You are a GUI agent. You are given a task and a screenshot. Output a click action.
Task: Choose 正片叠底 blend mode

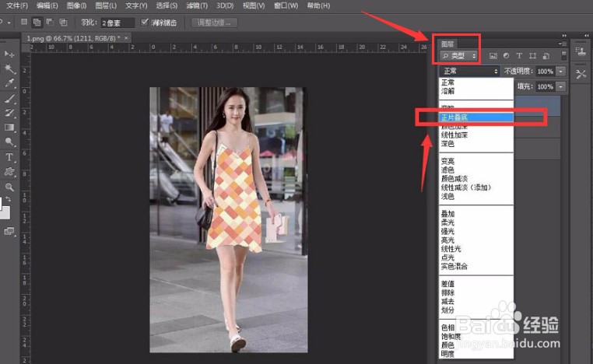point(476,117)
